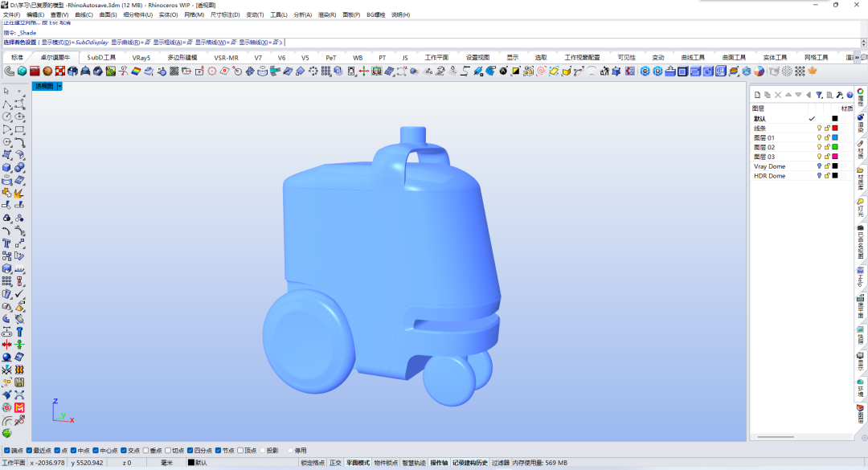Toggle 锁定格点 in status bar
The image size is (868, 470).
click(x=313, y=463)
